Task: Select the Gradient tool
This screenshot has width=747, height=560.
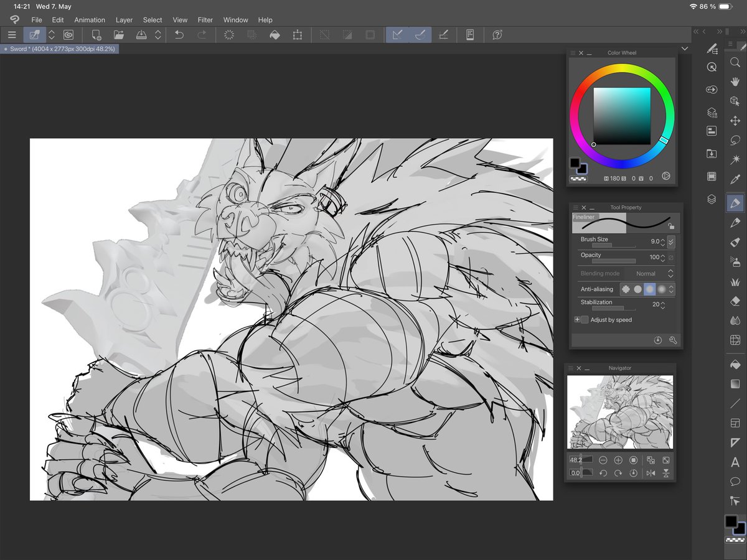Action: coord(735,383)
